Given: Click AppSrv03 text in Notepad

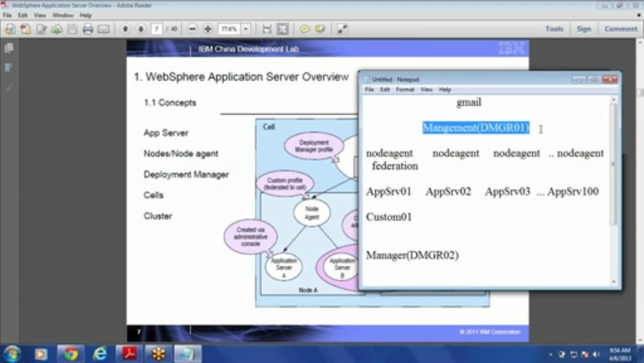Looking at the screenshot, I should point(508,192).
